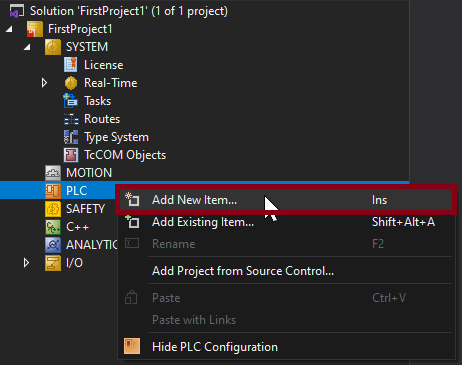Collapse the SYSTEM node
The image size is (462, 365).
(27, 47)
